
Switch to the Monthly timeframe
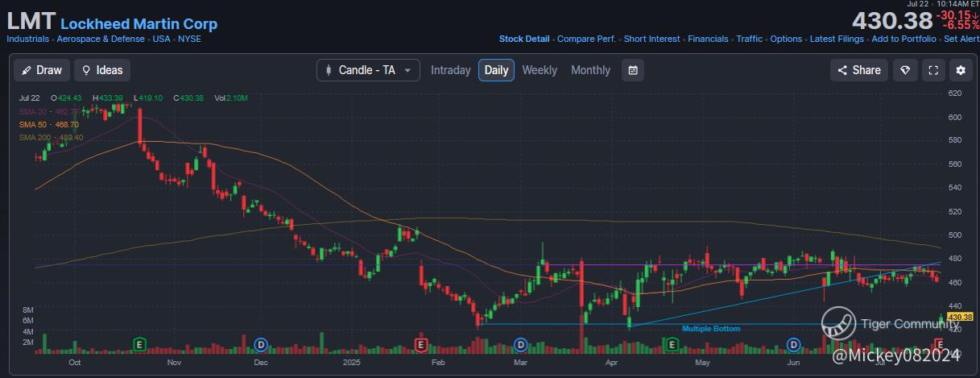tap(590, 70)
